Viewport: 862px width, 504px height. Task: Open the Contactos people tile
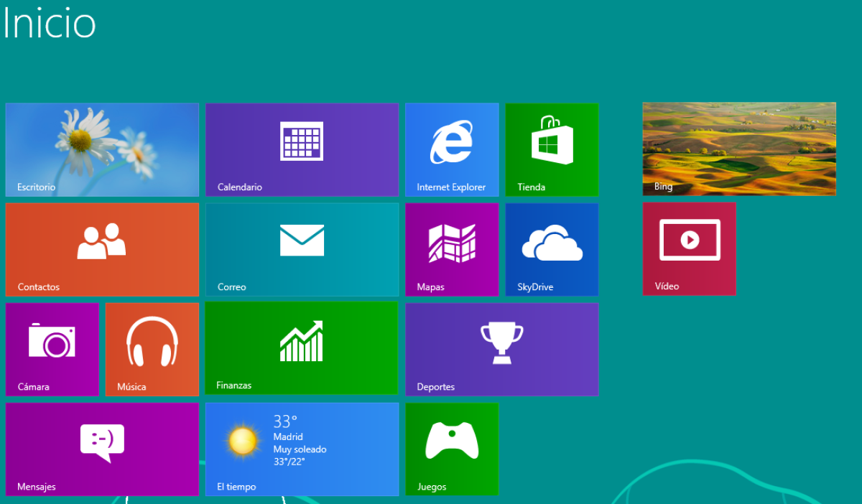click(x=102, y=249)
